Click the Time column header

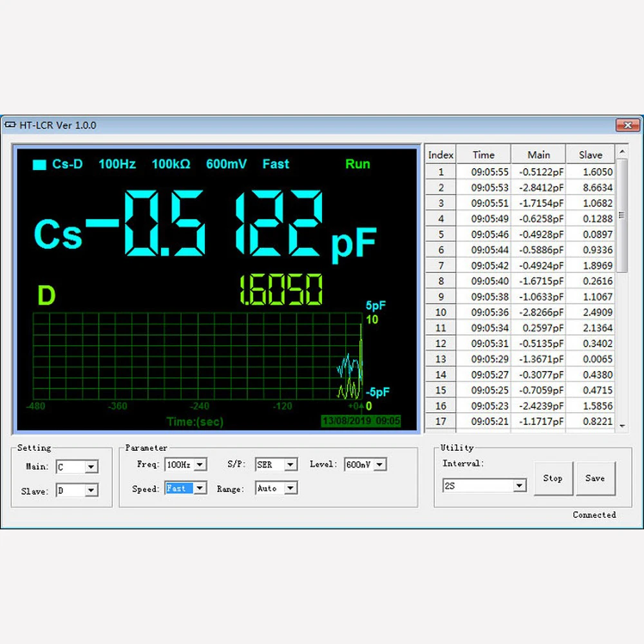click(x=483, y=155)
